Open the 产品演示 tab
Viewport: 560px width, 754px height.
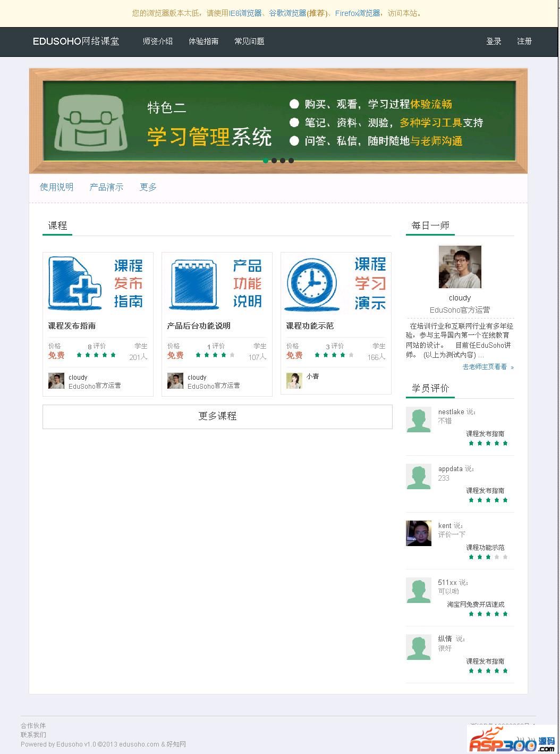click(106, 187)
